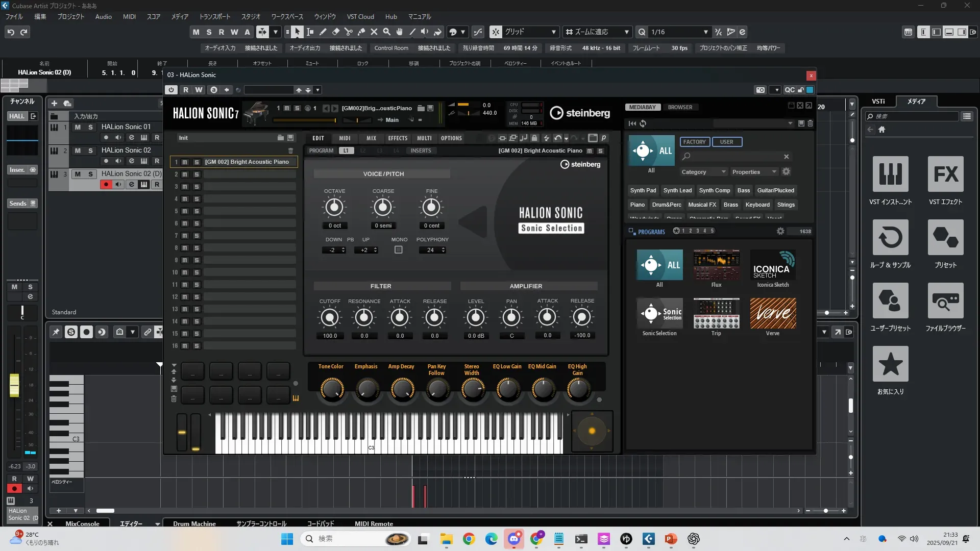Select the Iconica Sketch library thumbnail
The width and height of the screenshot is (980, 551).
tap(772, 265)
